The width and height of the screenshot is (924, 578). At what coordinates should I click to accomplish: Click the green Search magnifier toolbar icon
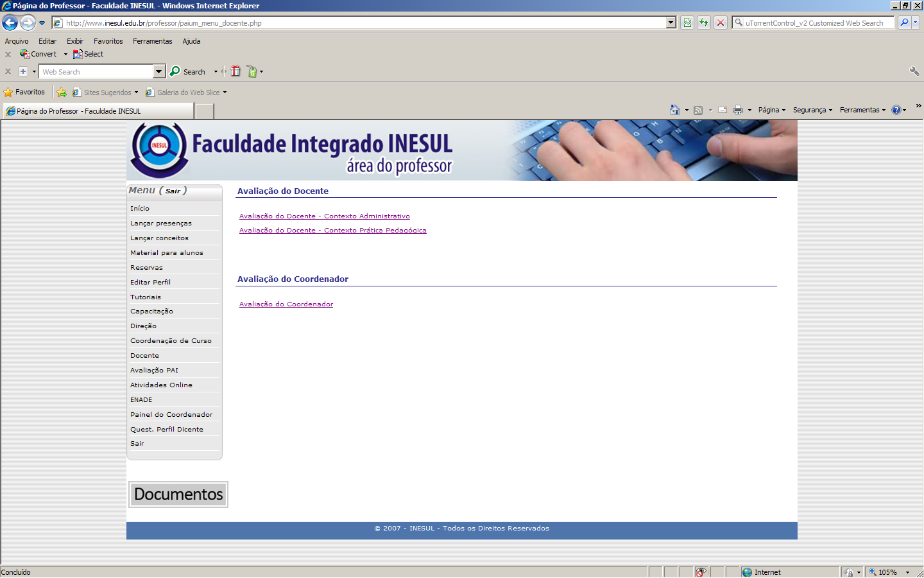(175, 71)
